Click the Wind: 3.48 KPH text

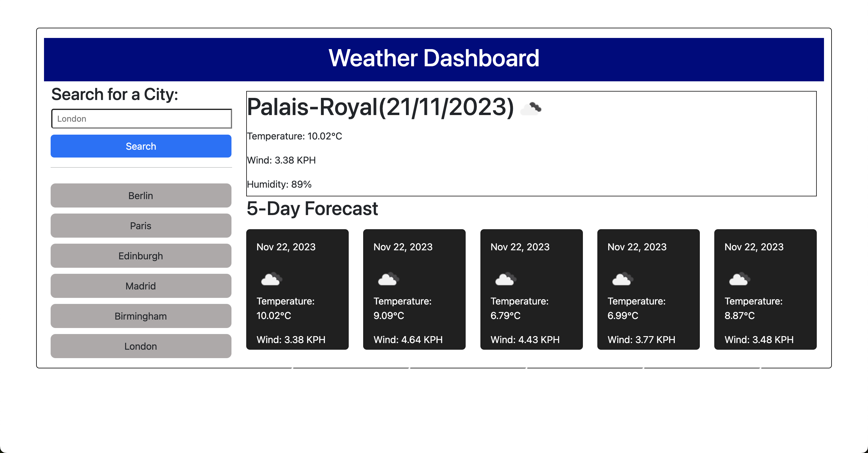759,339
